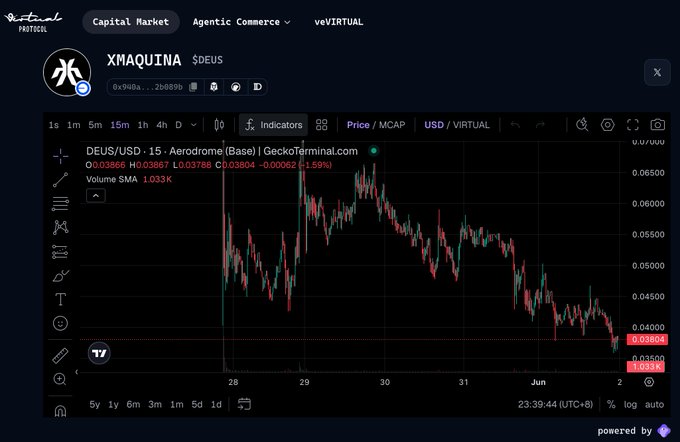Open the Capital Market tab
This screenshot has width=680, height=442.
pyautogui.click(x=131, y=22)
